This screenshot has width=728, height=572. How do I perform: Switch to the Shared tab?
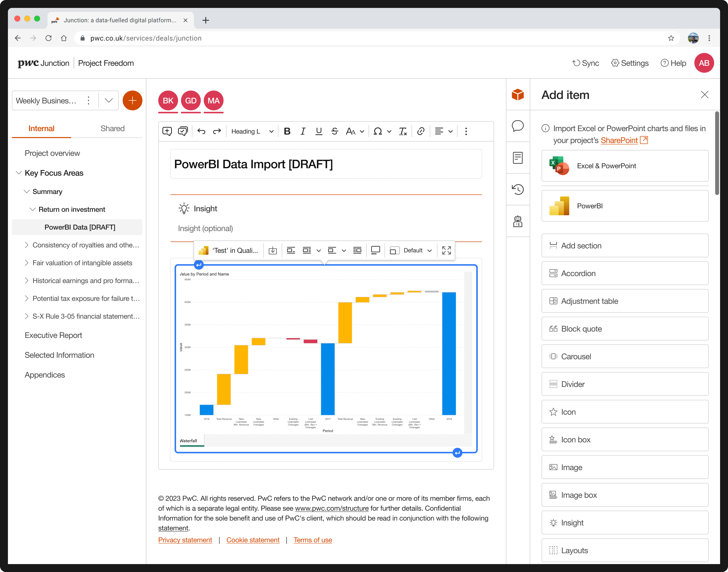pyautogui.click(x=113, y=129)
